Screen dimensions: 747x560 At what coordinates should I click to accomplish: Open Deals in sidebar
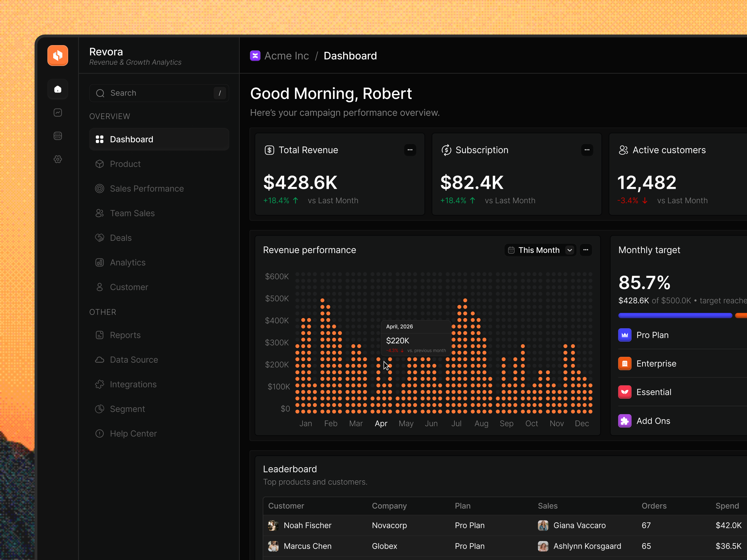click(x=159, y=238)
